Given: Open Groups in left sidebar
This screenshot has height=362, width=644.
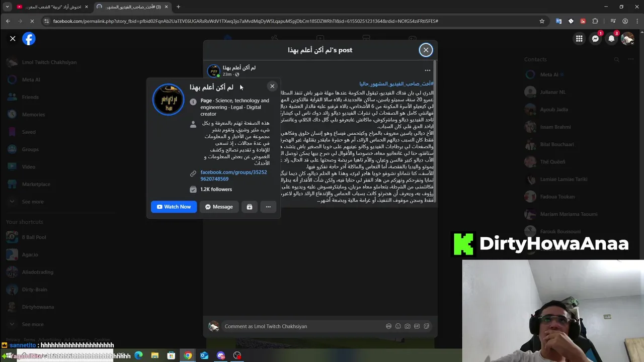Looking at the screenshot, I should click(x=30, y=149).
